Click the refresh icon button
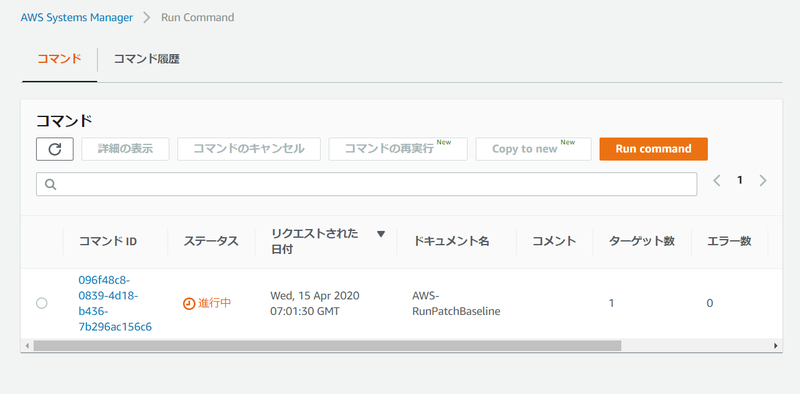Viewport: 800px width, 394px height. [x=55, y=149]
